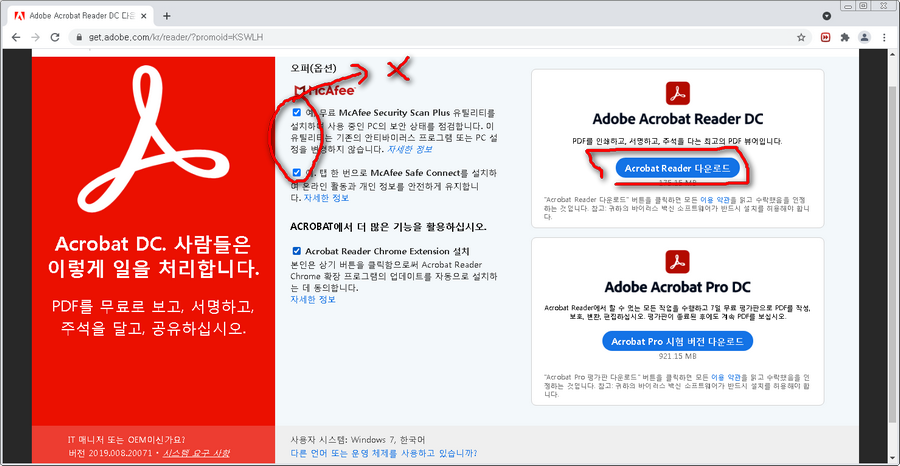Open 자세한 정보 link for Safe Connect

(x=325, y=198)
